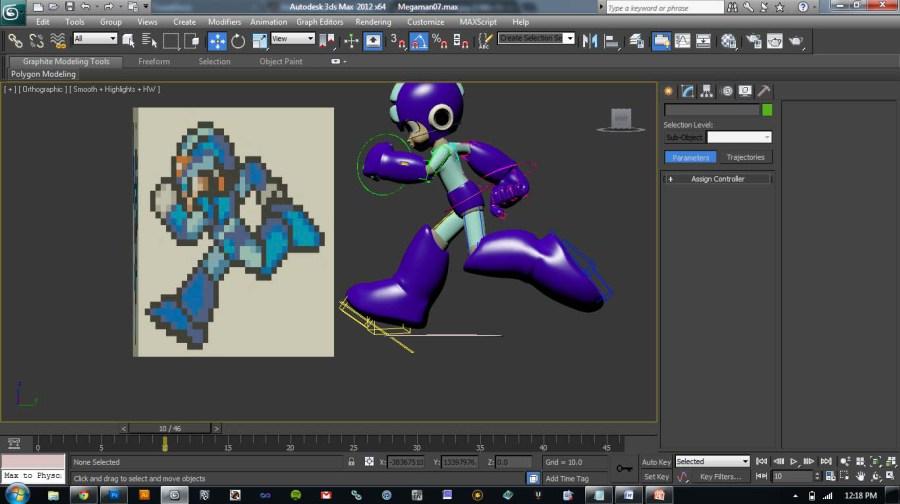The width and height of the screenshot is (900, 504).
Task: Open the Key Filters dialog
Action: coord(720,477)
